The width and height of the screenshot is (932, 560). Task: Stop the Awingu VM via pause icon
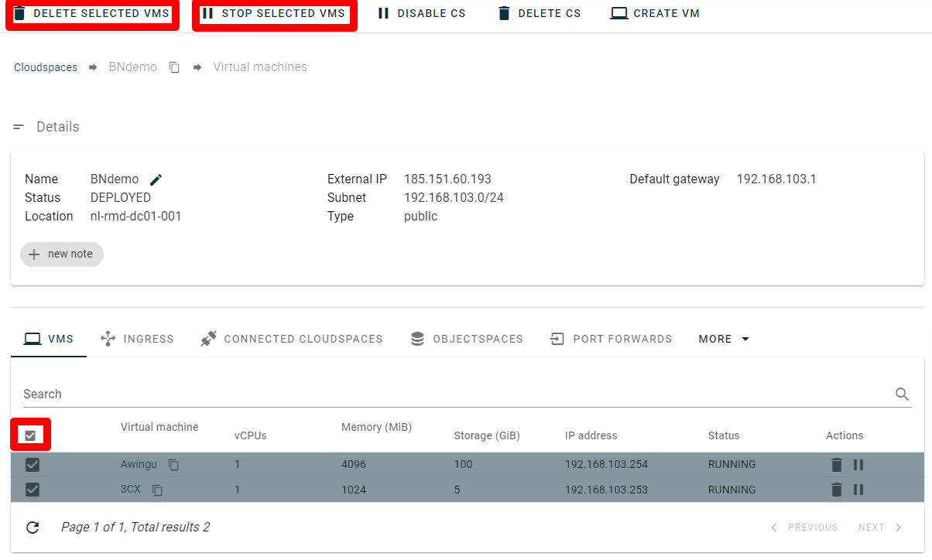coord(858,465)
